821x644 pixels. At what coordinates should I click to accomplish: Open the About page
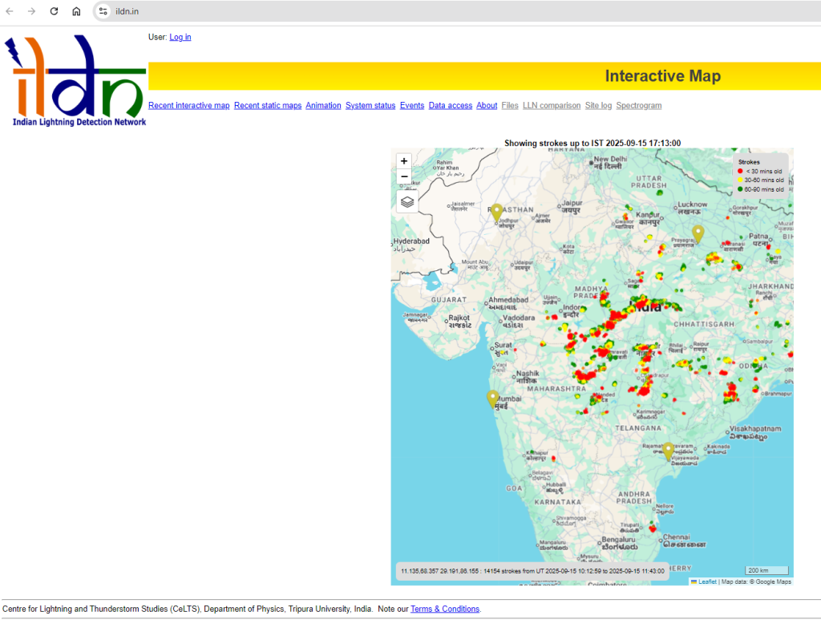pos(487,106)
